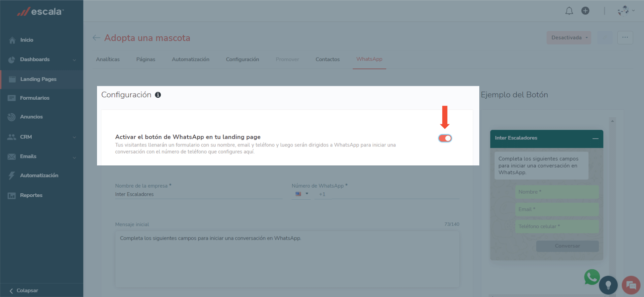
Task: Click the CRM people icon
Action: tap(12, 137)
